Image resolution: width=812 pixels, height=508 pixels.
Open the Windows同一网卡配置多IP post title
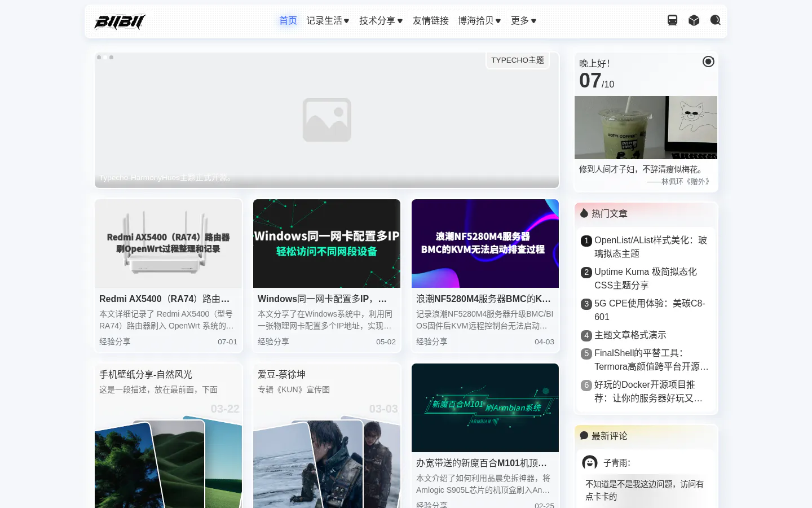click(x=323, y=299)
